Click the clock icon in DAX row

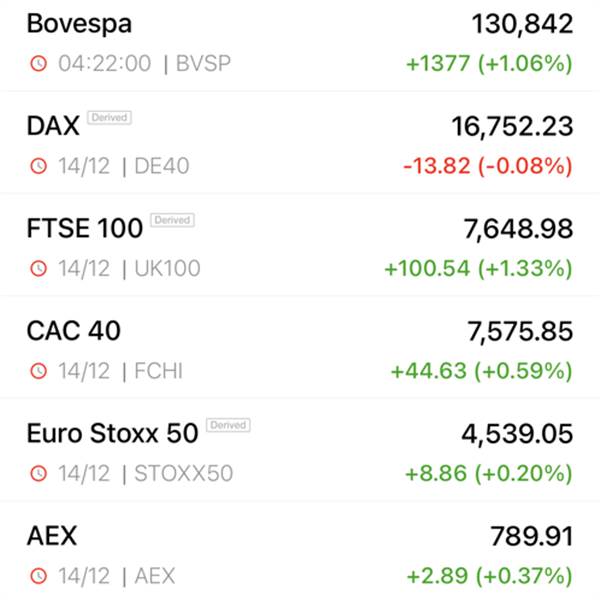[x=39, y=166]
